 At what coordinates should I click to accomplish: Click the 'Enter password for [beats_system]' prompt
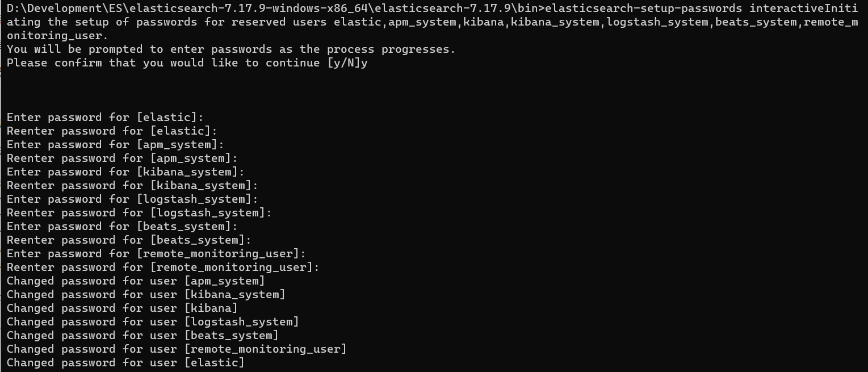pos(122,227)
